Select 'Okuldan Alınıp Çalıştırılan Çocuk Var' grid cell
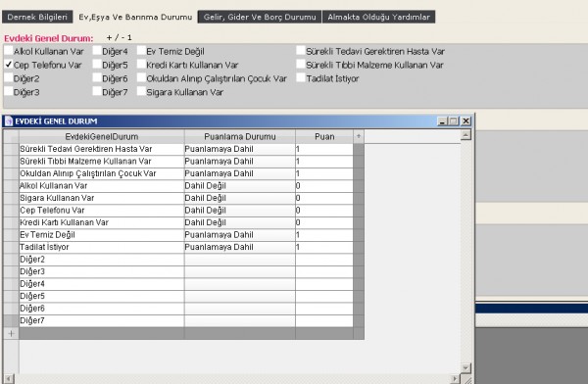 [x=102, y=173]
